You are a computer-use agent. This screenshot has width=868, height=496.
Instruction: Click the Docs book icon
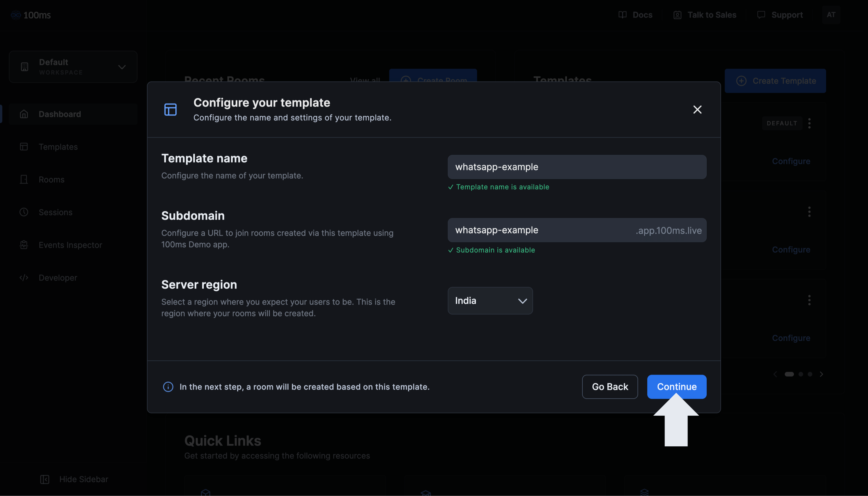[x=622, y=15]
